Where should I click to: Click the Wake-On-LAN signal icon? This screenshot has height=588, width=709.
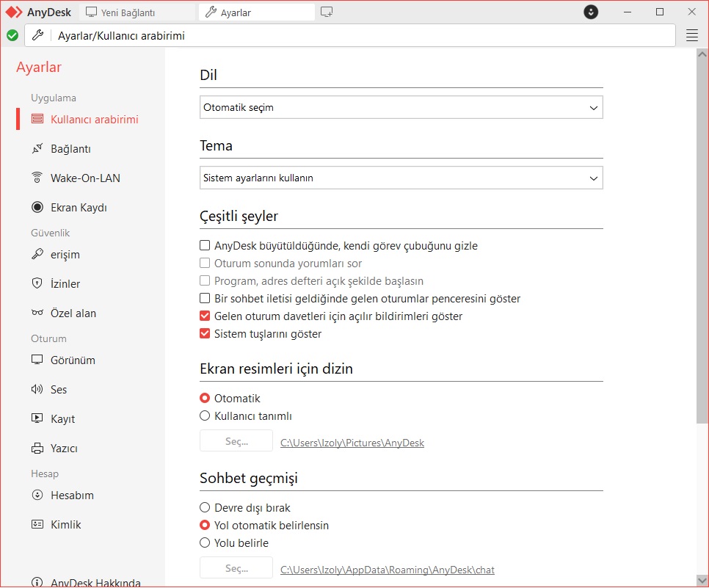coord(37,178)
